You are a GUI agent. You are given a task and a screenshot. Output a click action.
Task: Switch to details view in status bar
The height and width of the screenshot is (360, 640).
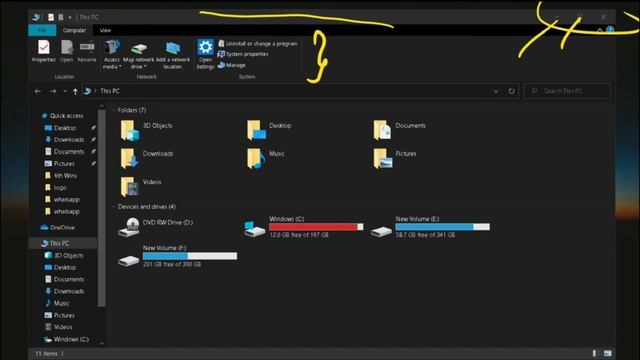(595, 353)
